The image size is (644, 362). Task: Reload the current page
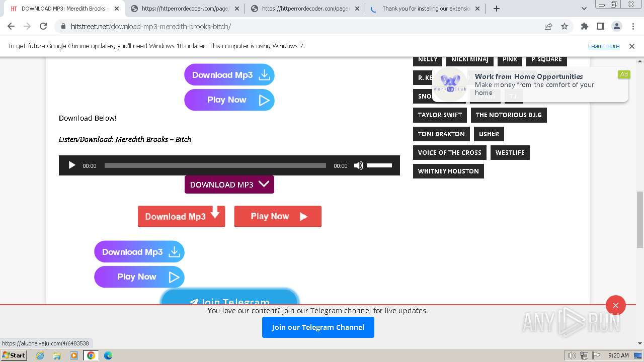pos(43,27)
